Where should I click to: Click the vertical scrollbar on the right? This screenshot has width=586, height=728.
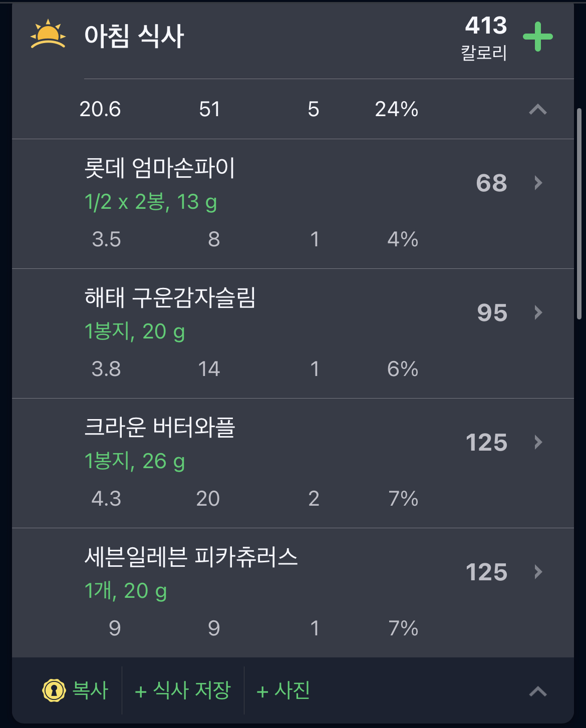[x=579, y=213]
